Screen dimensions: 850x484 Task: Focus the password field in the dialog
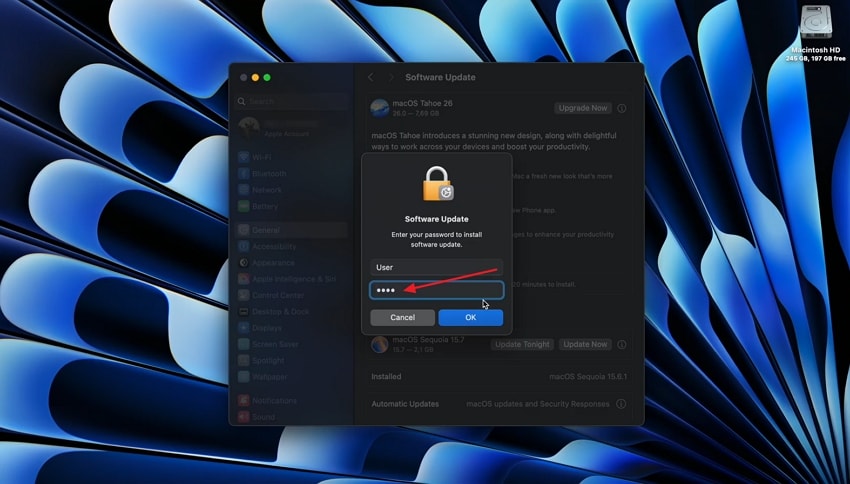pos(436,291)
